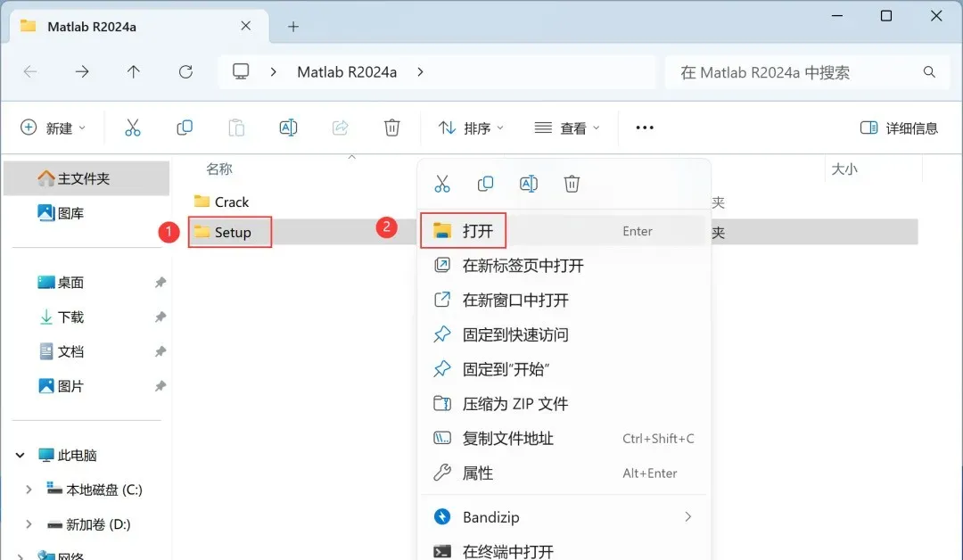This screenshot has width=963, height=560.
Task: Open a new tab with plus button
Action: pyautogui.click(x=293, y=27)
